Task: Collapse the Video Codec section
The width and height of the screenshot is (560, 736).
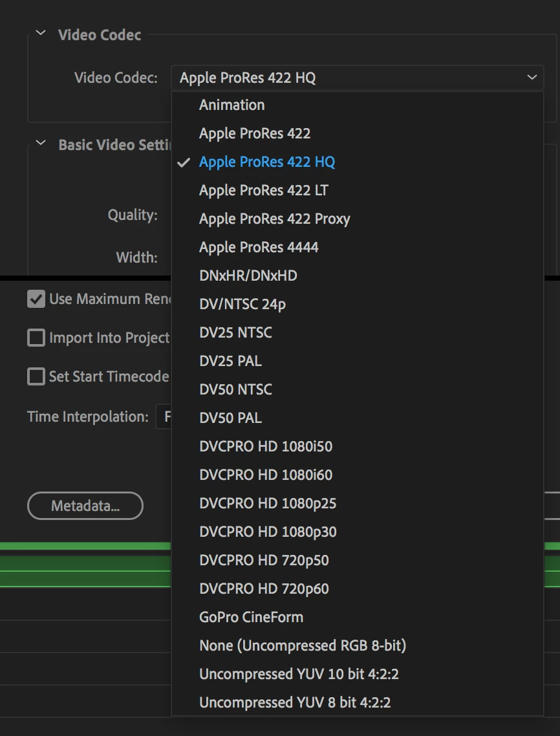Action: click(41, 33)
